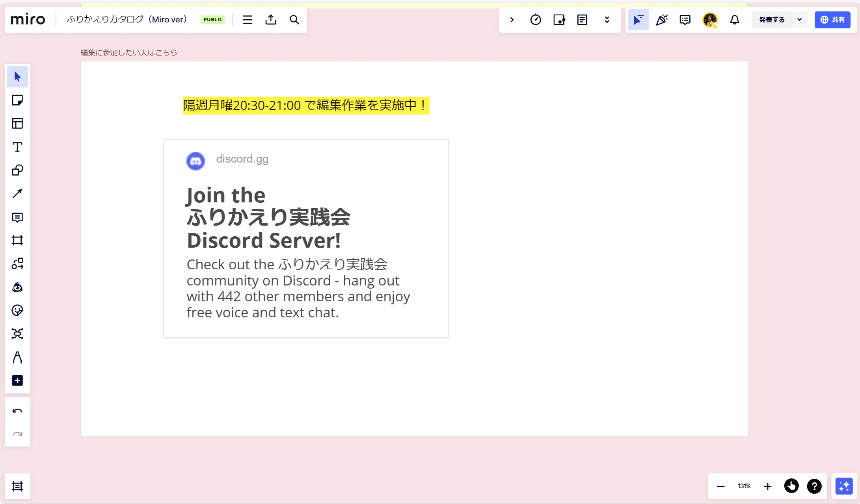Expand the present options dropdown arrow

(x=800, y=20)
